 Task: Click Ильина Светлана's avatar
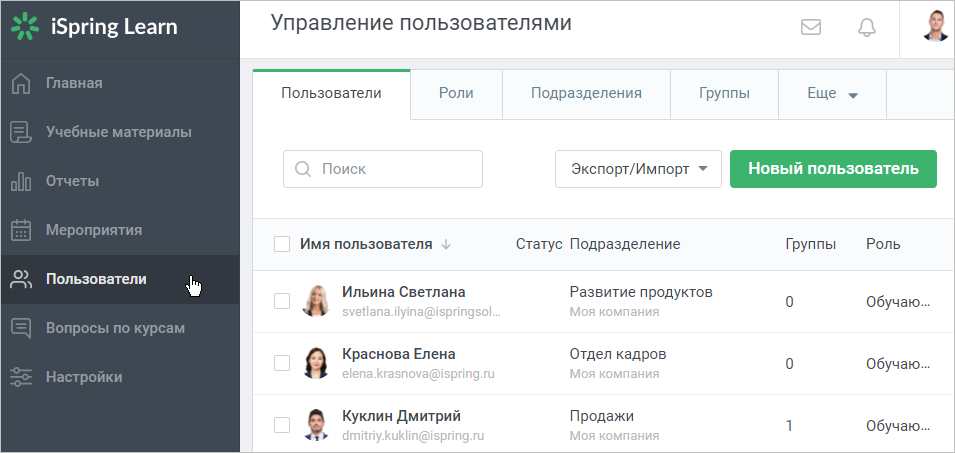point(316,301)
